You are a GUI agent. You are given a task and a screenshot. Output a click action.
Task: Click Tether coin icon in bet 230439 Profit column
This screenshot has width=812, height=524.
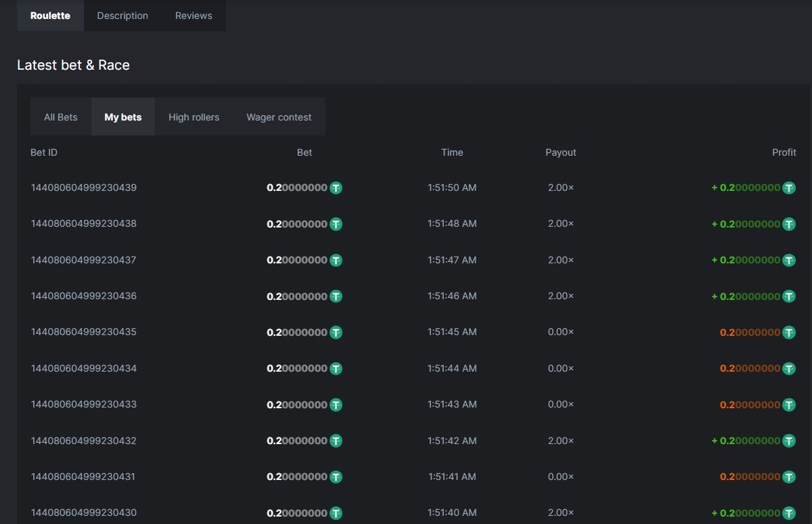pyautogui.click(x=789, y=188)
